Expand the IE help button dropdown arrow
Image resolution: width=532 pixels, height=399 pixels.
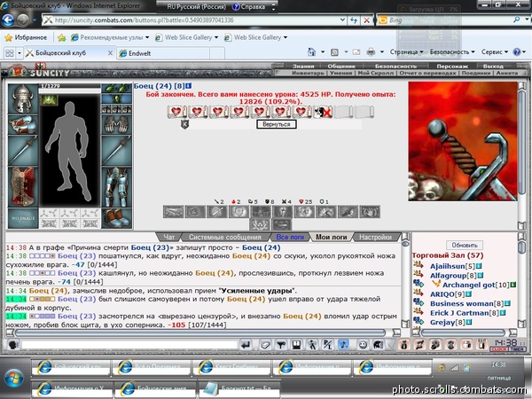pos(524,52)
